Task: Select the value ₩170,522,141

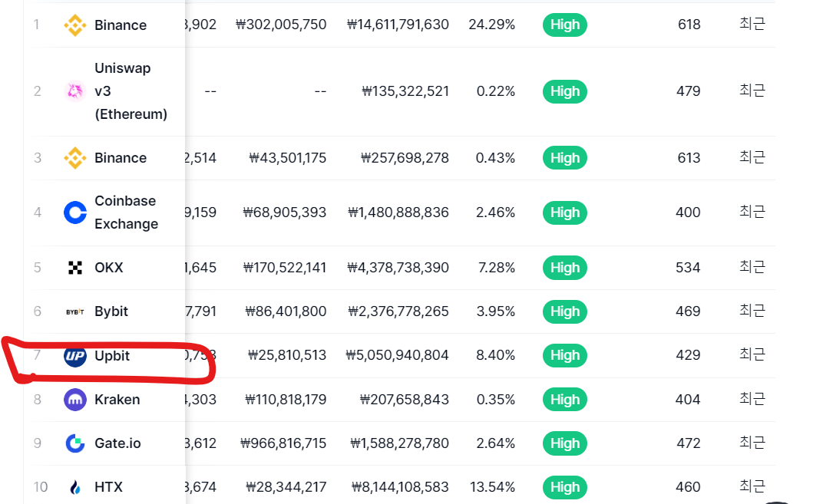Action: point(285,268)
